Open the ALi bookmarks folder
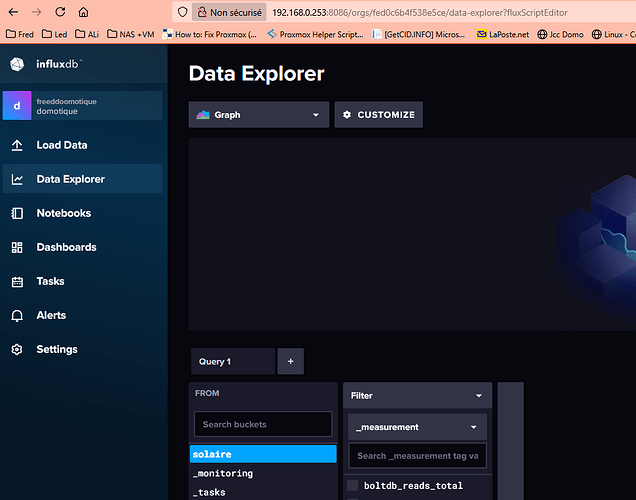Screen dimensions: 636x500 pos(87,34)
